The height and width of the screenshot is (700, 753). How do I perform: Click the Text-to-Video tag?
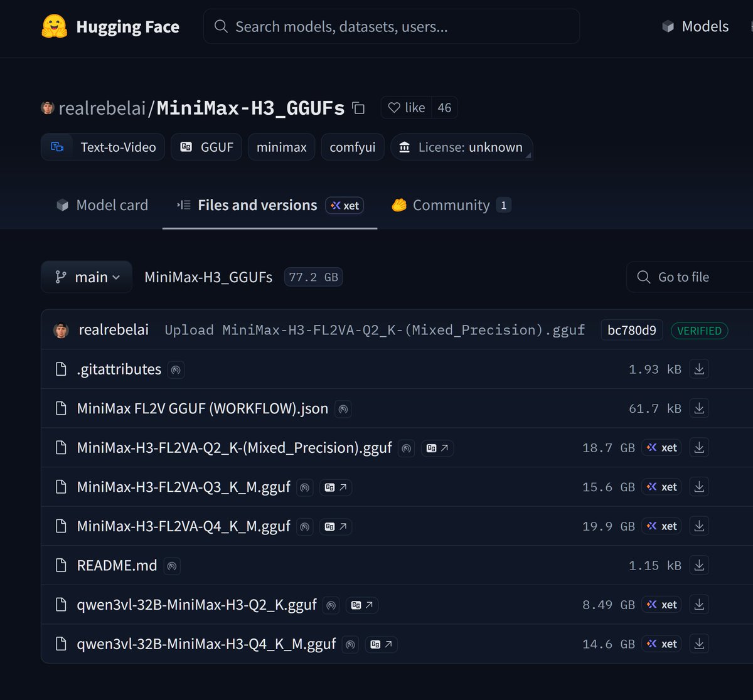pyautogui.click(x=103, y=147)
